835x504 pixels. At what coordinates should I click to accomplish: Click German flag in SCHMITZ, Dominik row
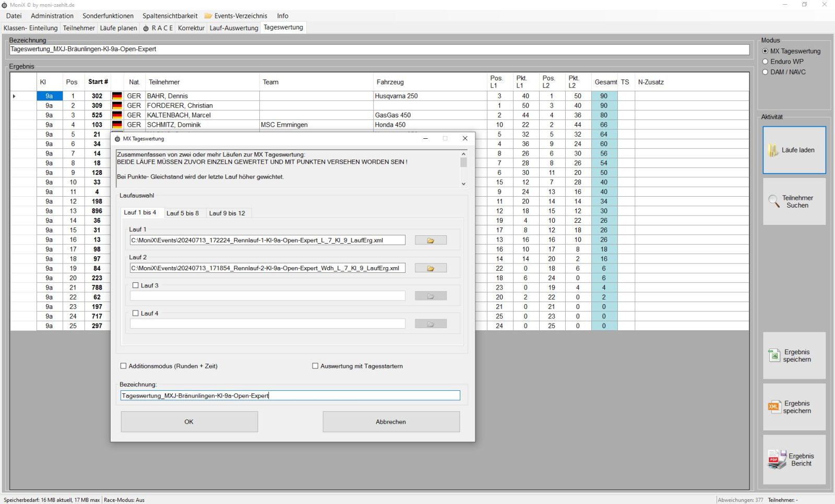[x=117, y=125]
